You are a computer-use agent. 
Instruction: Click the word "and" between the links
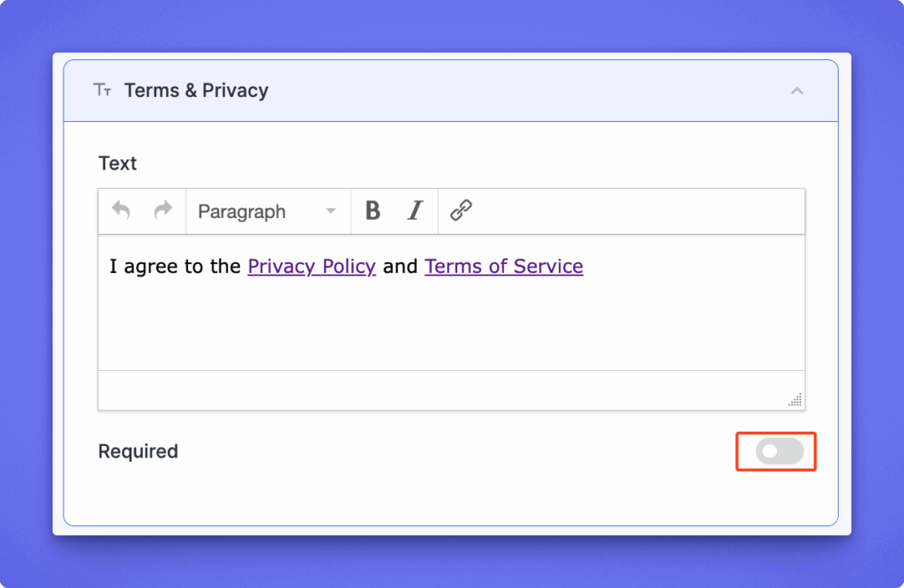click(x=400, y=267)
